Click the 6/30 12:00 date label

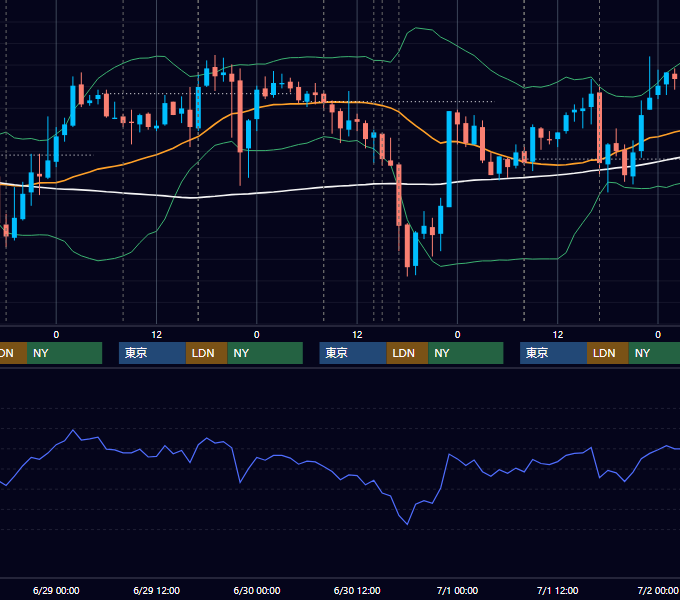pyautogui.click(x=357, y=590)
